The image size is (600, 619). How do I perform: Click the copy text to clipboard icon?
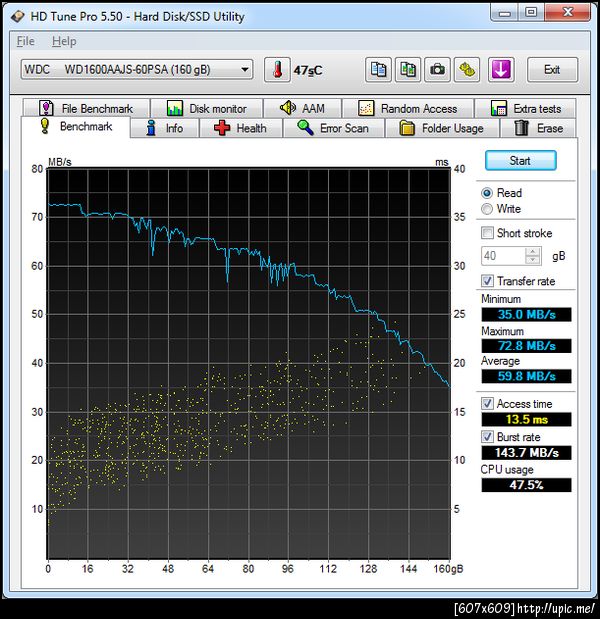(x=378, y=70)
